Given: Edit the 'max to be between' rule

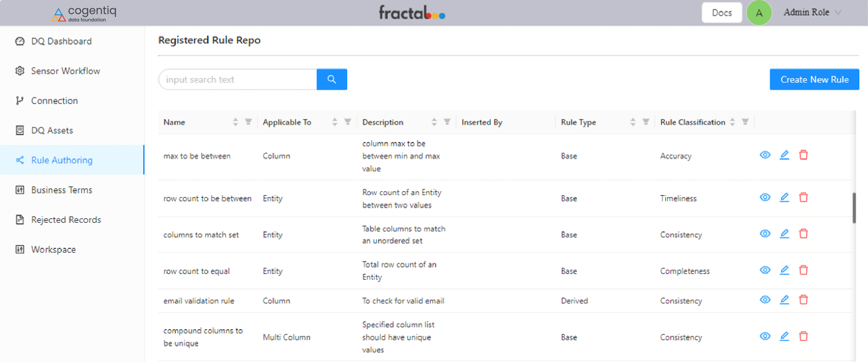Looking at the screenshot, I should coord(784,155).
